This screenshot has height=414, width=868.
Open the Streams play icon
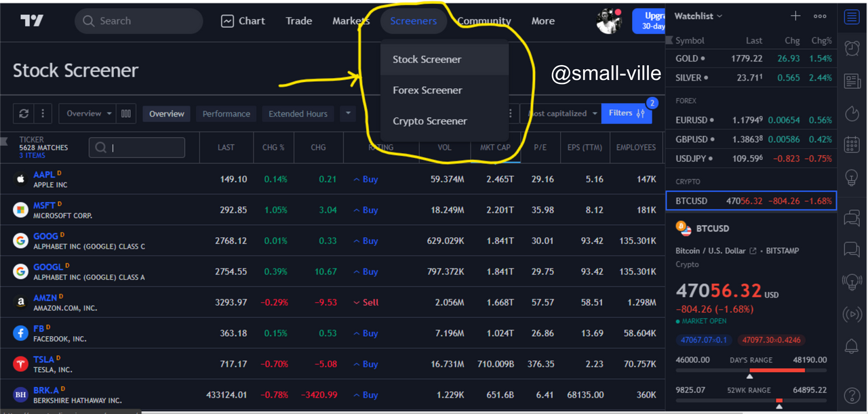852,314
